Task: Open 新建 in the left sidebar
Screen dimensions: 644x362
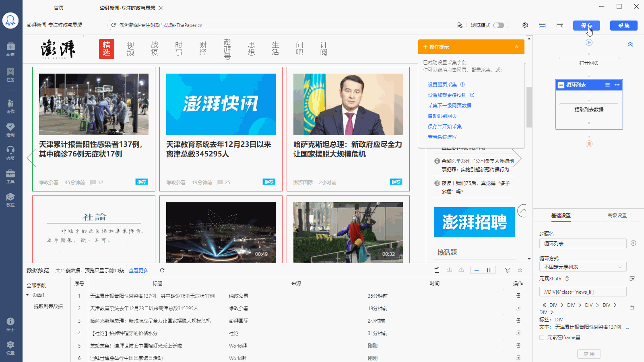Action: (x=10, y=49)
